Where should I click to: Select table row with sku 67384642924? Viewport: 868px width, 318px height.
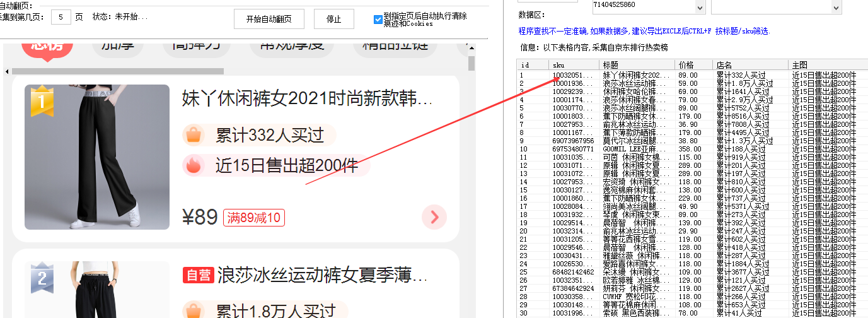point(692,288)
